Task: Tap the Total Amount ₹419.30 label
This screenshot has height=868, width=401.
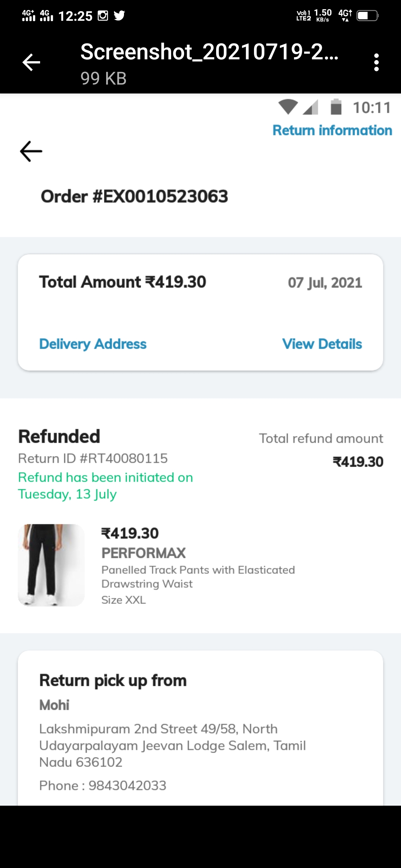Action: [123, 282]
